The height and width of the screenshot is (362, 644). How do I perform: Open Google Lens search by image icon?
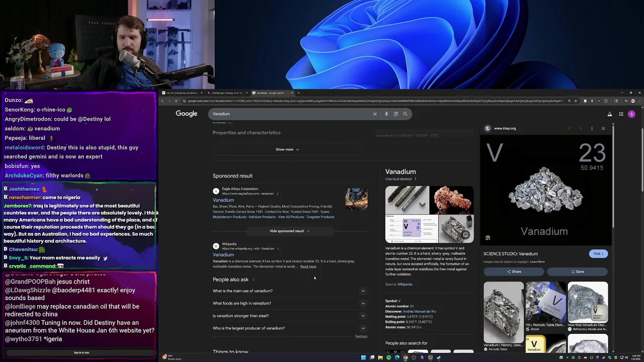point(396,114)
